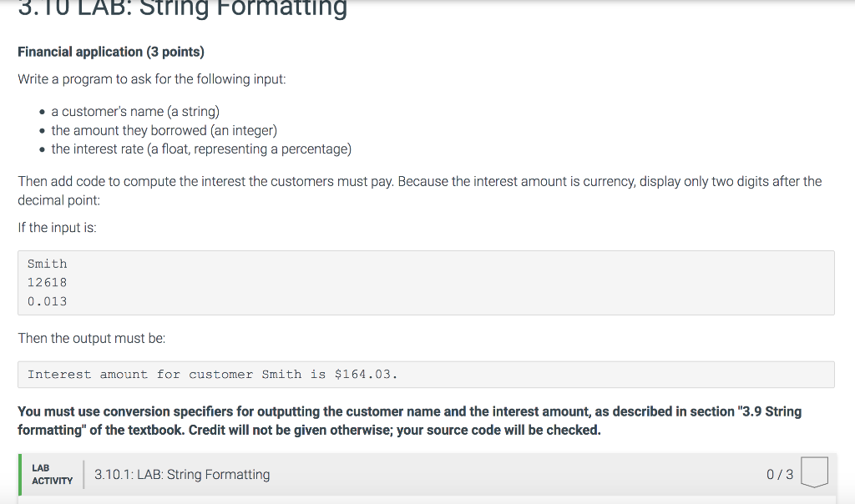Collapse the example input code block

(426, 282)
